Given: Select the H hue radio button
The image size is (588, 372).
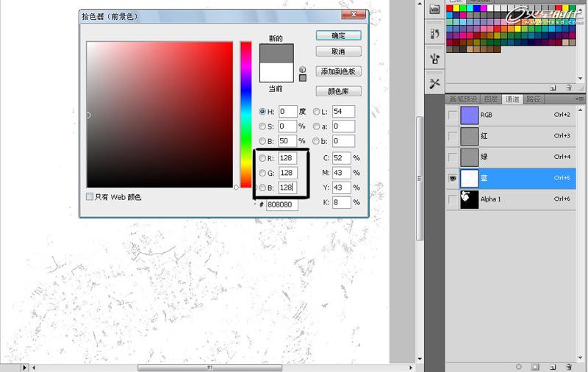Looking at the screenshot, I should pyautogui.click(x=262, y=111).
